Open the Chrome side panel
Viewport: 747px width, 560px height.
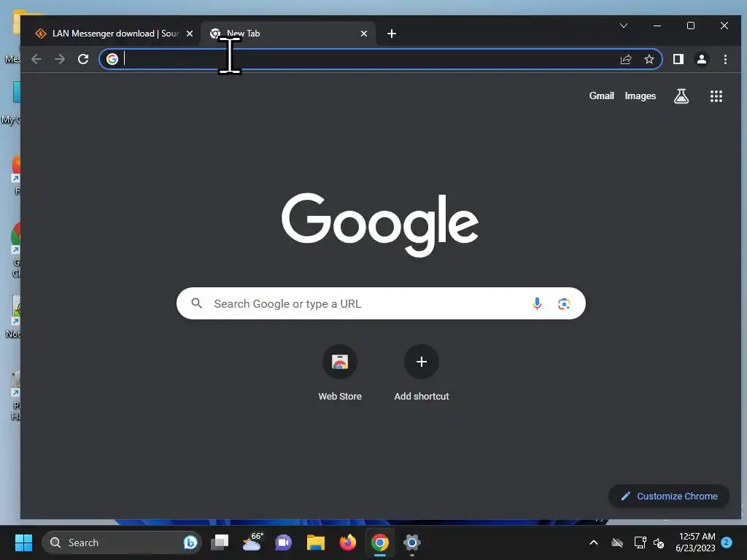[x=678, y=59]
